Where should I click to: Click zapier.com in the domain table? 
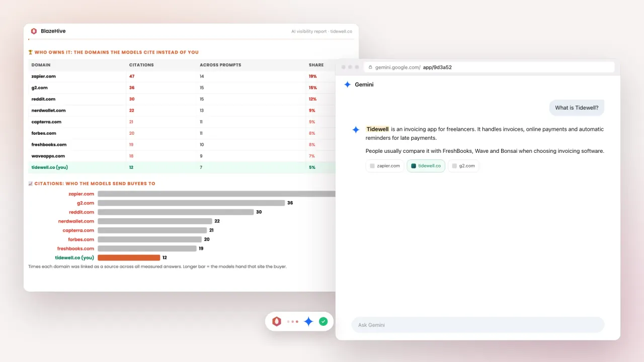point(44,76)
